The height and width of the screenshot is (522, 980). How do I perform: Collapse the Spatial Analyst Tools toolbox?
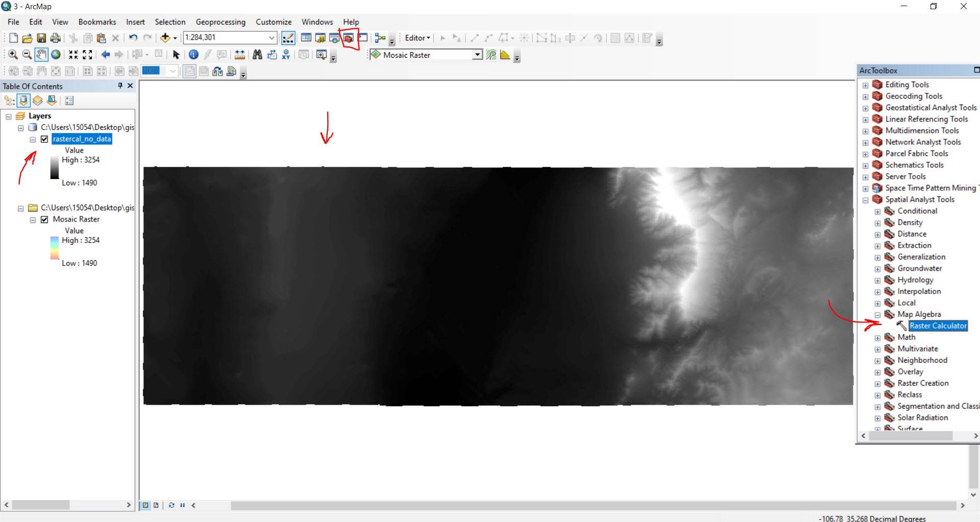pos(865,200)
